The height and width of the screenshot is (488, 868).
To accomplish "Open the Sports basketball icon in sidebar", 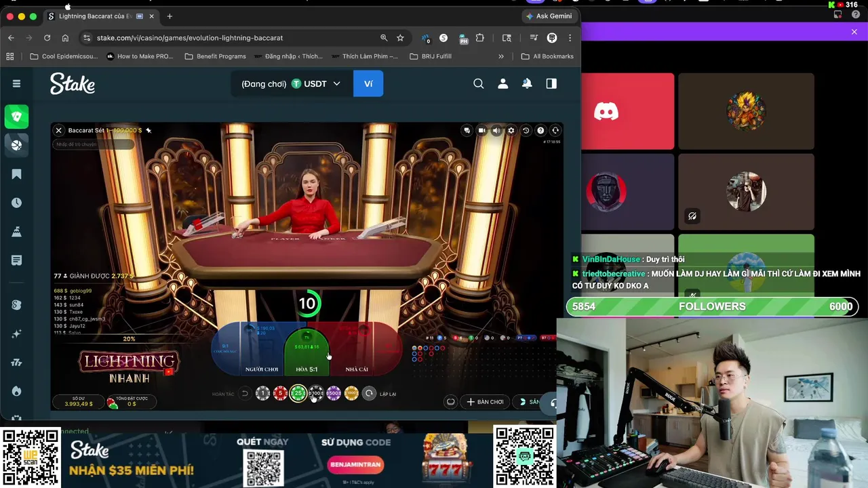I will (x=16, y=144).
